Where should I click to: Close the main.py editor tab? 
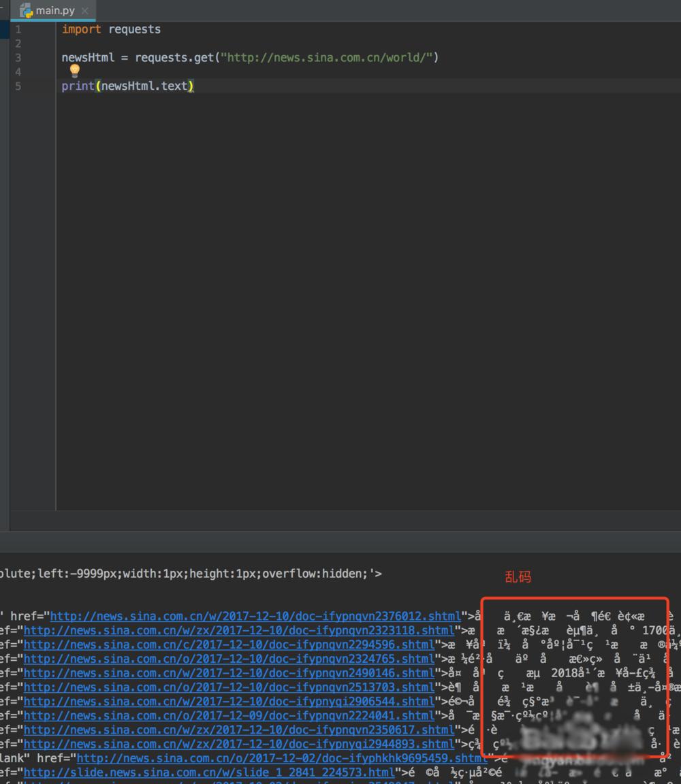pyautogui.click(x=84, y=11)
